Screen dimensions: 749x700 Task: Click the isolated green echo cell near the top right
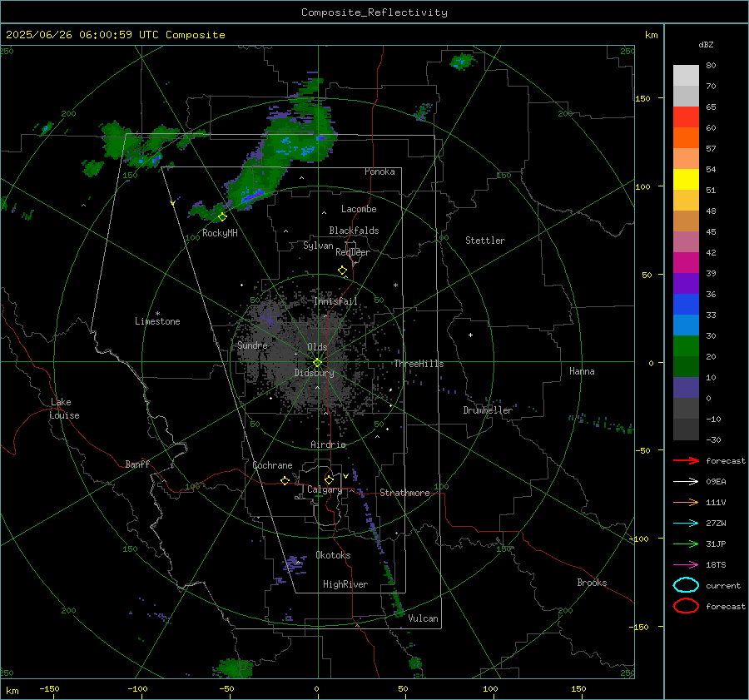tap(462, 61)
